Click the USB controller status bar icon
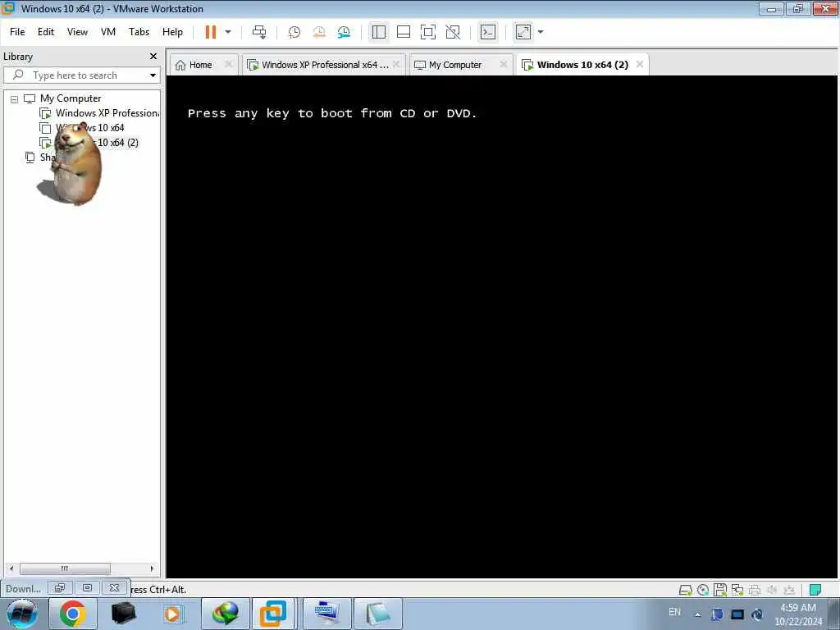840x630 pixels. click(789, 590)
